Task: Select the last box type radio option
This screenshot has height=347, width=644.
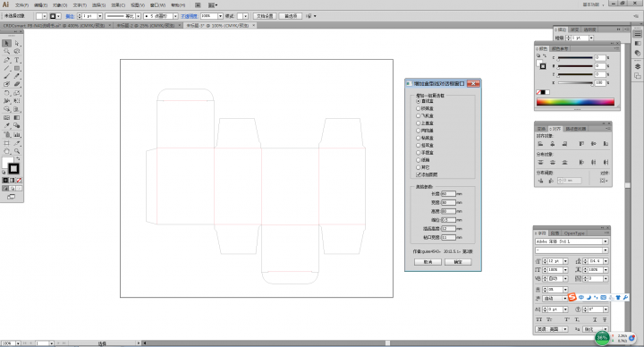Action: pos(418,167)
